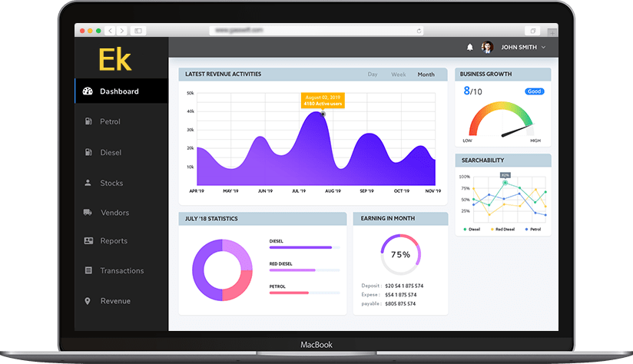Click the Revenue location pin icon

[x=88, y=301]
